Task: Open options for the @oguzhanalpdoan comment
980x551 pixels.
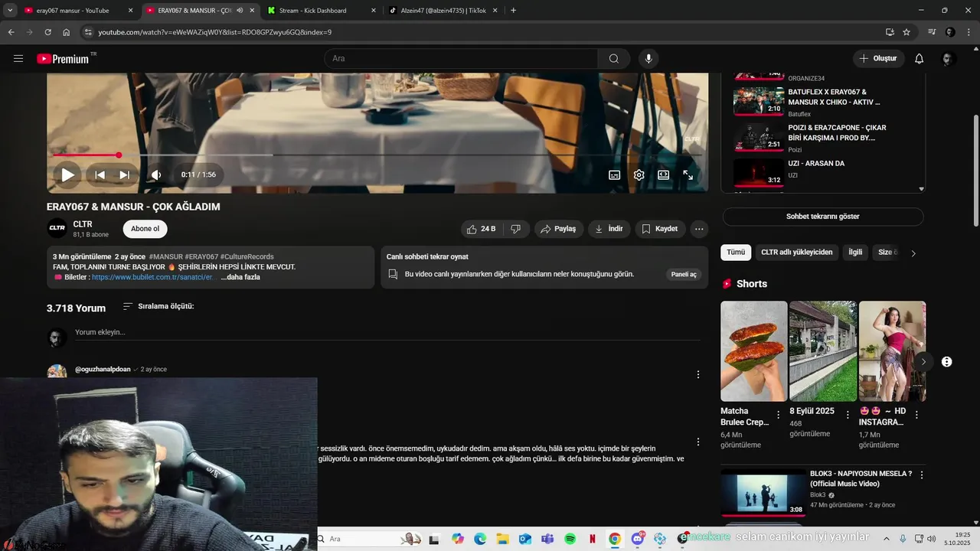Action: pos(698,375)
